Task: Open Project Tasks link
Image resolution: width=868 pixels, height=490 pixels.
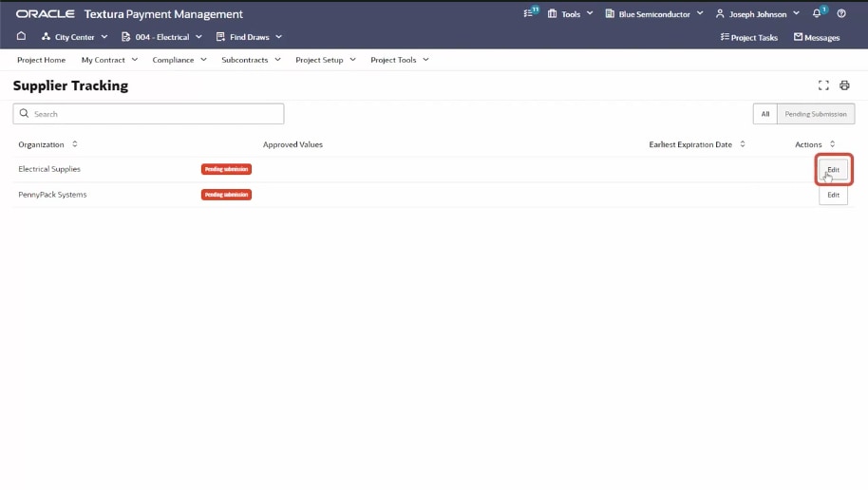Action: (754, 38)
